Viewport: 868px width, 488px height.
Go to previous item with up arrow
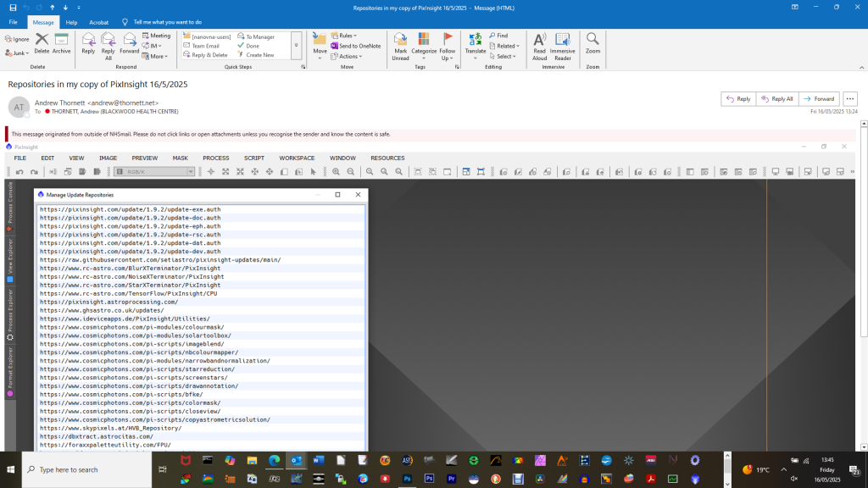click(x=53, y=8)
